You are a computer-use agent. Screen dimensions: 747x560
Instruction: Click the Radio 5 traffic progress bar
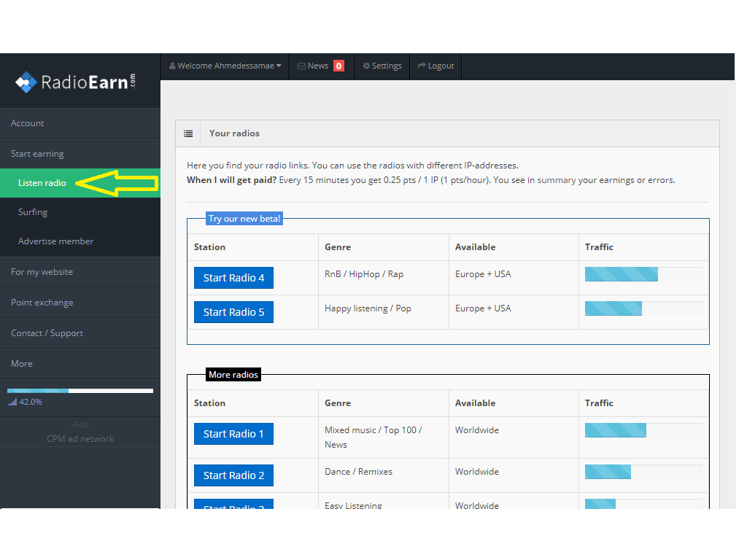[643, 308]
